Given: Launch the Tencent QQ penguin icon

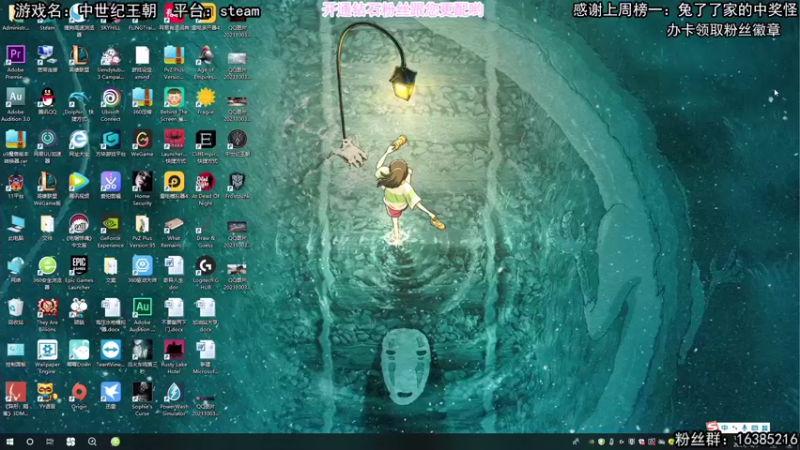Looking at the screenshot, I should click(x=47, y=97).
